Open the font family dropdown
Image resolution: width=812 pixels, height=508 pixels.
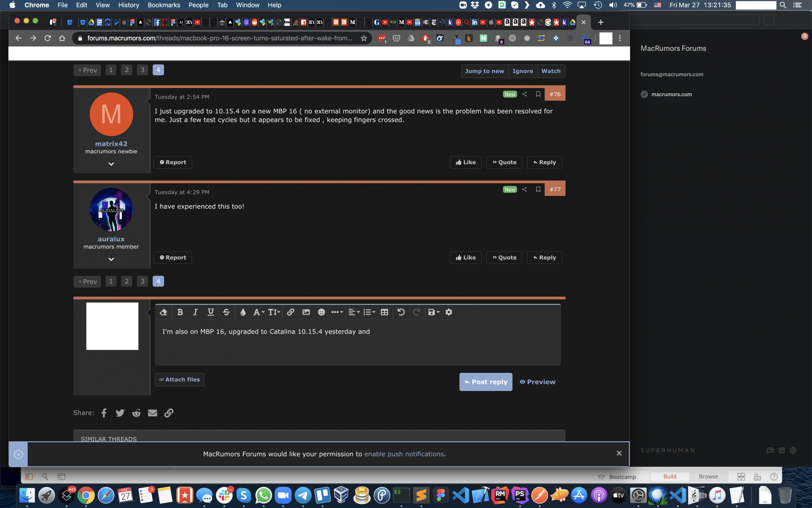tap(259, 312)
